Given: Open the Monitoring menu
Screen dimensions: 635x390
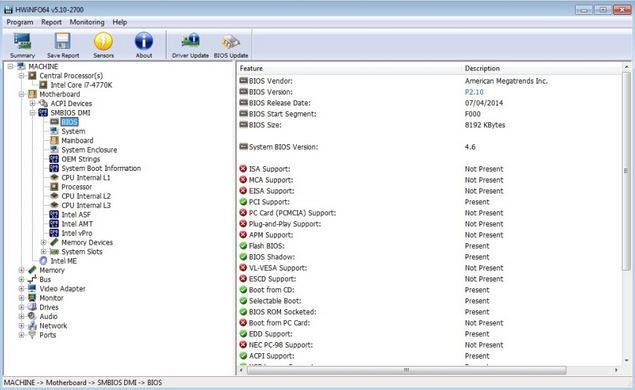Looking at the screenshot, I should (x=87, y=22).
